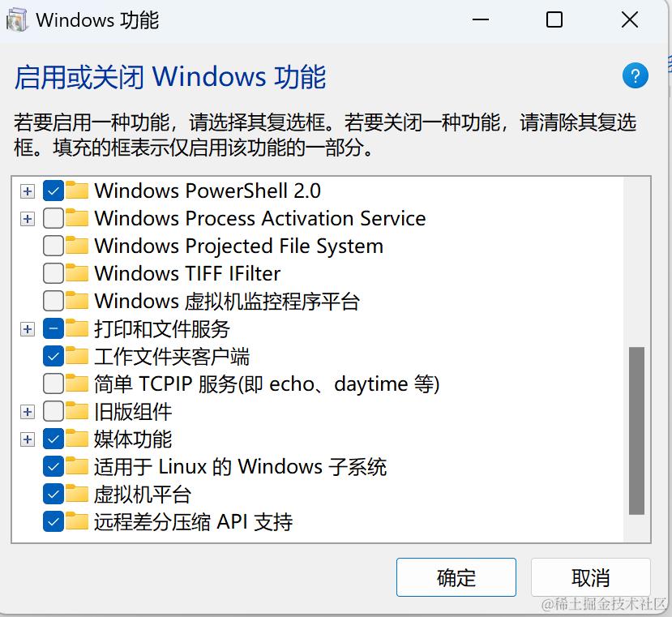Click folder icon next to 虚拟机平台
The height and width of the screenshot is (617, 672).
coord(78,495)
